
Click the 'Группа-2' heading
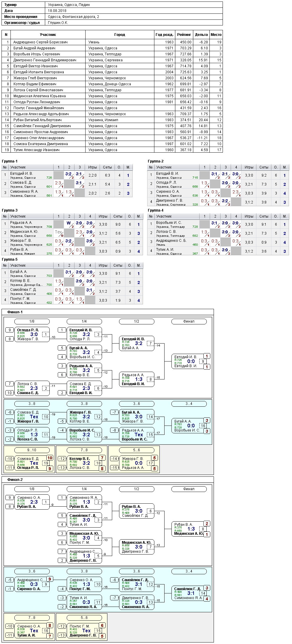tap(156, 161)
